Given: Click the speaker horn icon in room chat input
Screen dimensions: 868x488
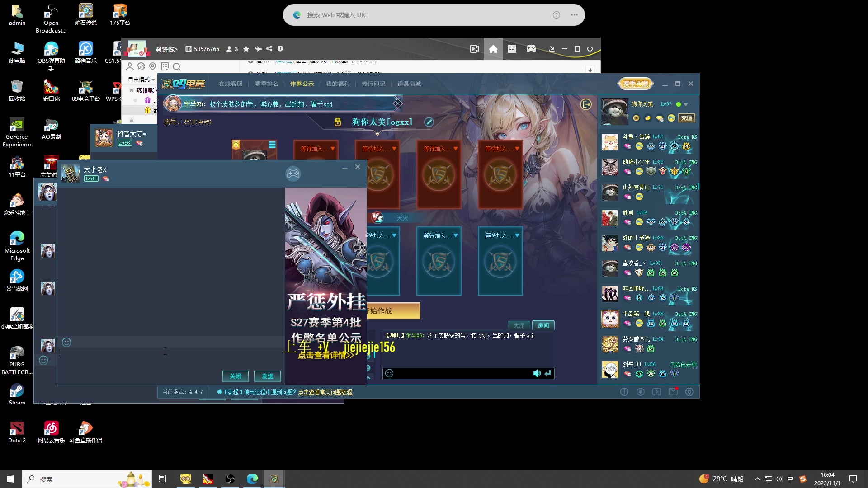Looking at the screenshot, I should pyautogui.click(x=537, y=373).
